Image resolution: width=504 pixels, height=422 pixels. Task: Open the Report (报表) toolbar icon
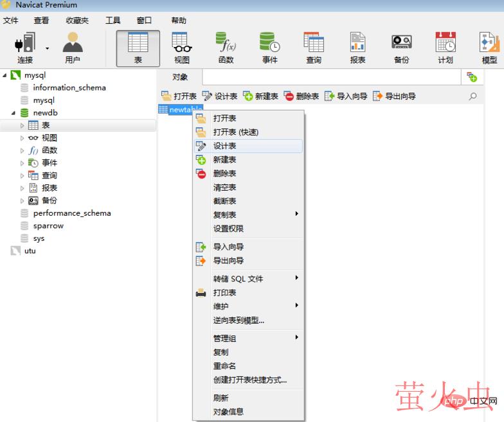357,48
